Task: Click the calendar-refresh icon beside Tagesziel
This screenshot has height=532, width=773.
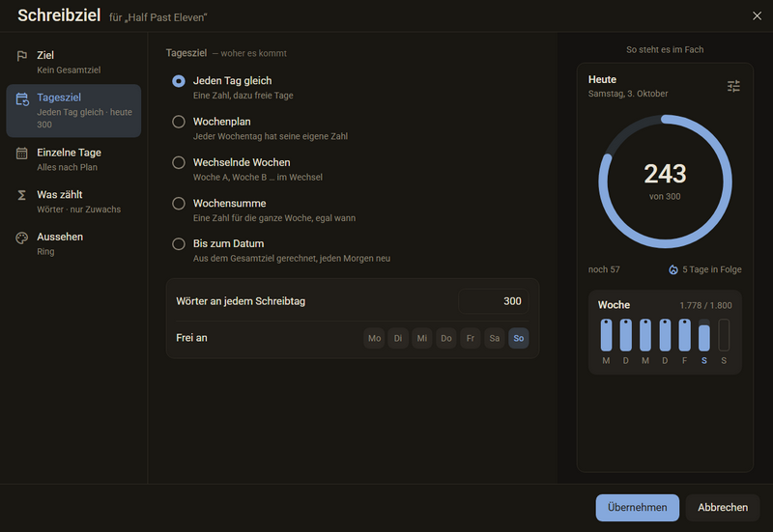Action: pyautogui.click(x=22, y=99)
